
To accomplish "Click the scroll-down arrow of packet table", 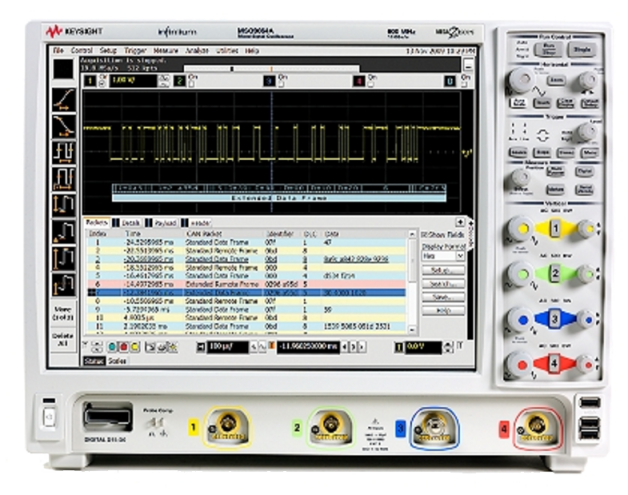I will coord(412,330).
